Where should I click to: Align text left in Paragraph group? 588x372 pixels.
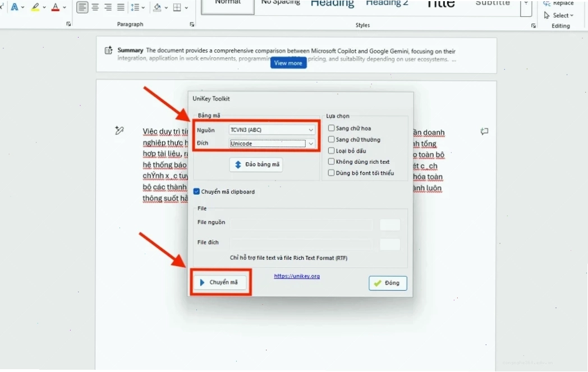click(82, 7)
